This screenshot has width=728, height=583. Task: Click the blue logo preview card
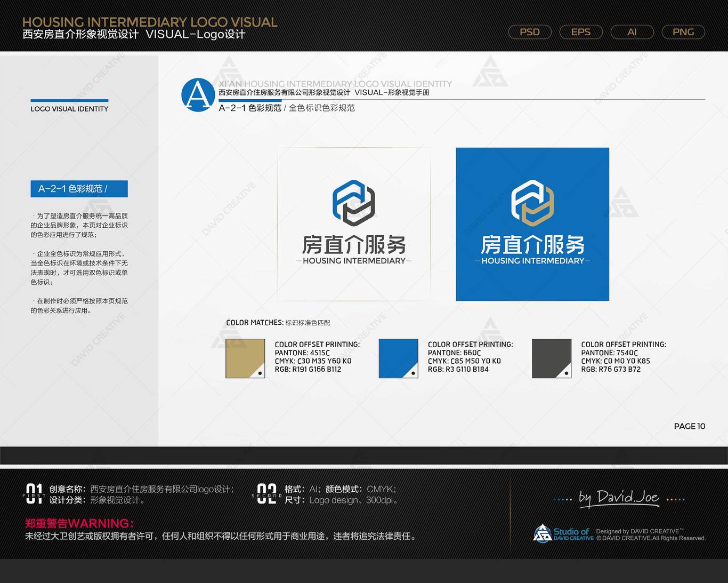tap(532, 224)
